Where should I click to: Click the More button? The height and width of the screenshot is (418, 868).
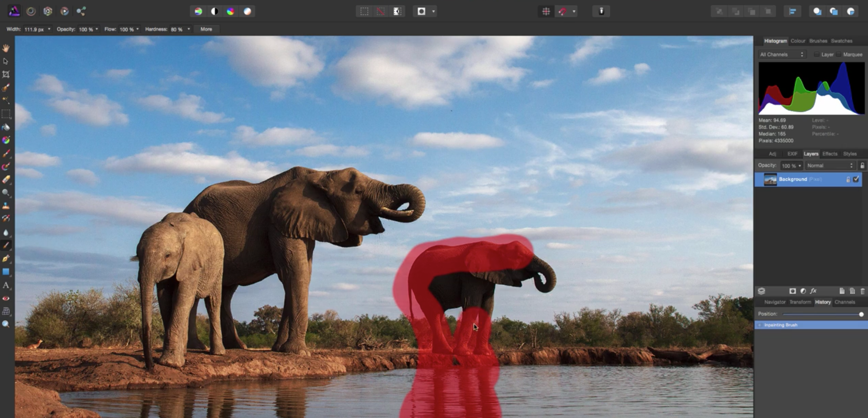(206, 29)
